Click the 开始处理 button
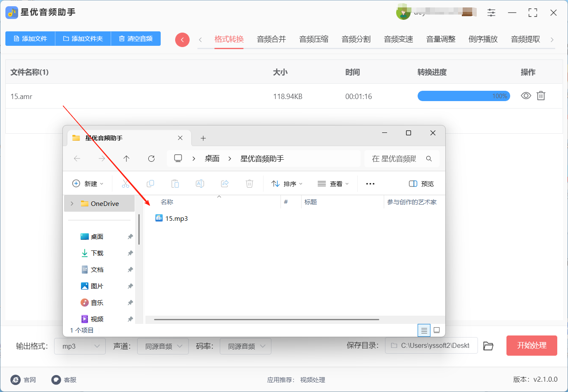 pyautogui.click(x=532, y=345)
